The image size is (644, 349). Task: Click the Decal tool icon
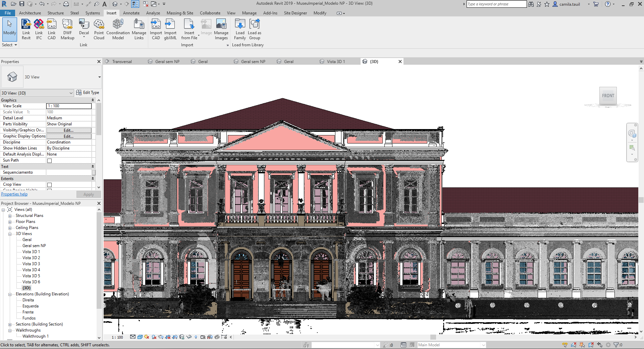(84, 24)
